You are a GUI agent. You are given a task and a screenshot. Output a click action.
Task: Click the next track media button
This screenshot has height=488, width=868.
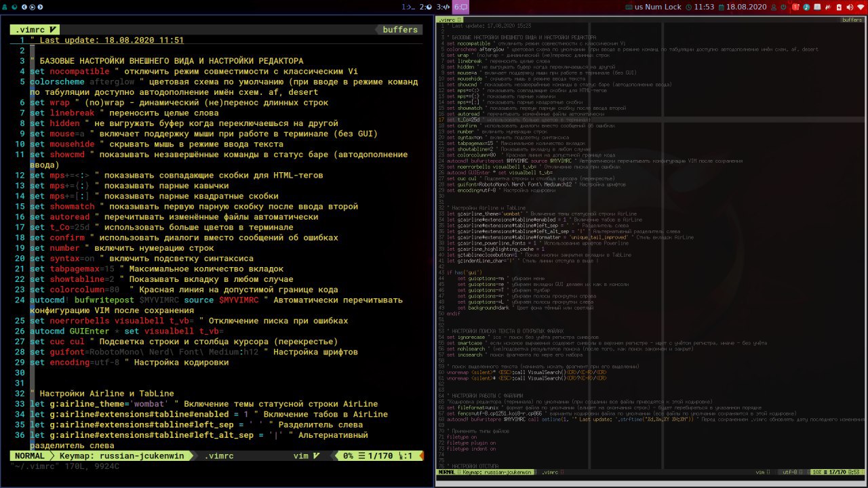pyautogui.click(x=40, y=7)
